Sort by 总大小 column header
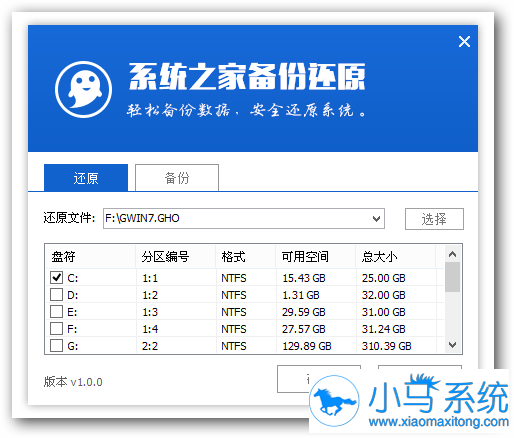Image resolution: width=514 pixels, height=438 pixels. tap(396, 257)
